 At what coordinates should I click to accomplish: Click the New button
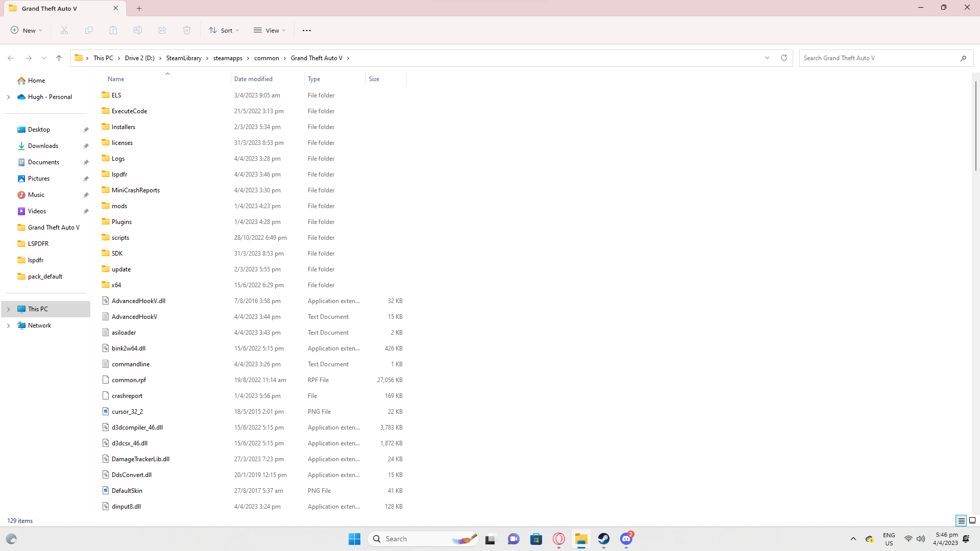point(27,31)
